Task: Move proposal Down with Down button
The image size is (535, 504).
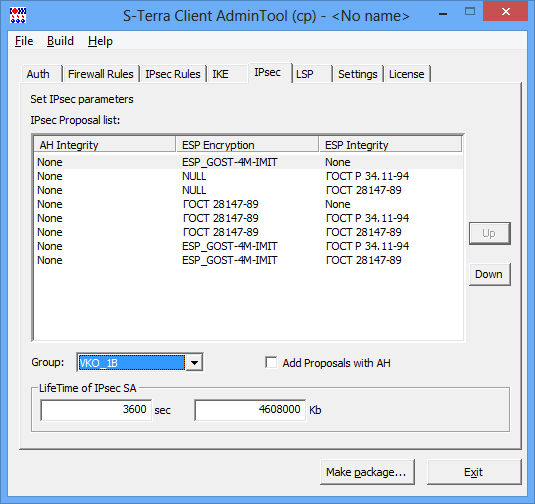Action: (x=489, y=274)
